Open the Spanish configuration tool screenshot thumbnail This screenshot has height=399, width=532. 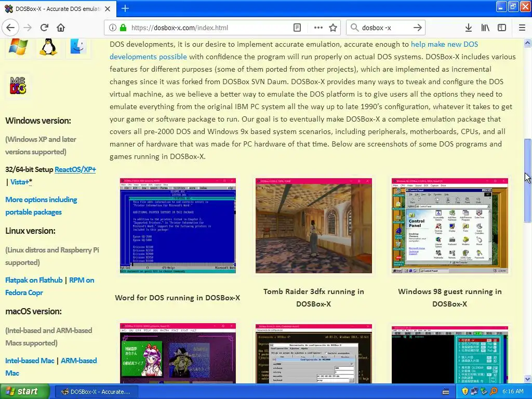point(313,354)
